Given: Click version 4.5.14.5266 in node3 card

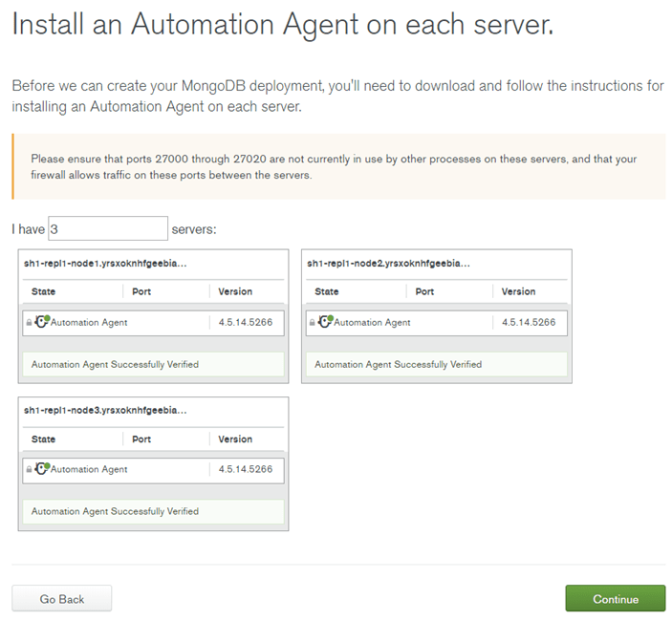Looking at the screenshot, I should click(x=246, y=469).
